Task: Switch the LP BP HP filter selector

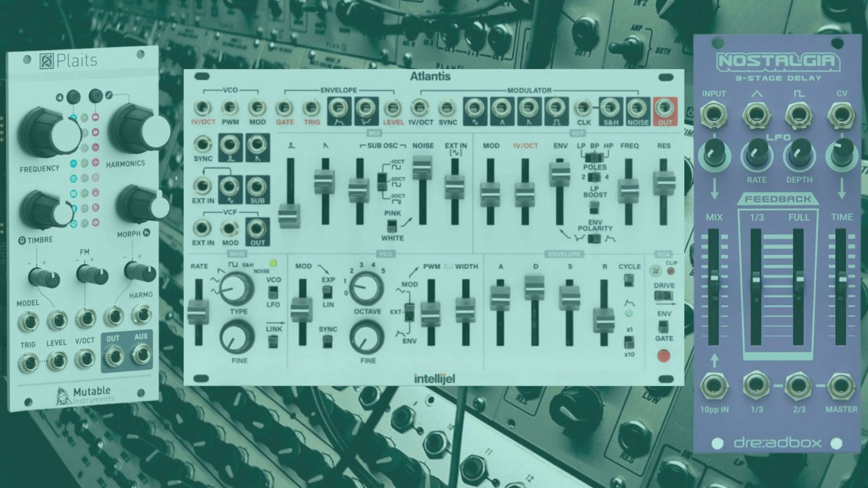Action: (x=595, y=157)
